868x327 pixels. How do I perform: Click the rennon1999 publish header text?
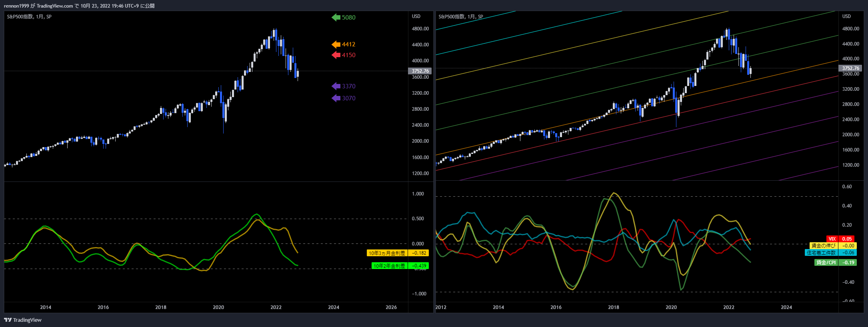[79, 6]
